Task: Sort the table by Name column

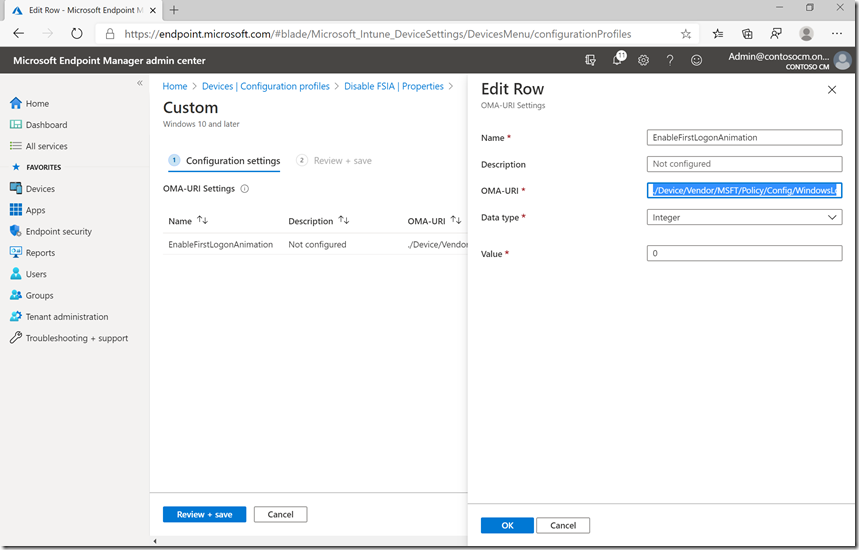Action: click(203, 221)
